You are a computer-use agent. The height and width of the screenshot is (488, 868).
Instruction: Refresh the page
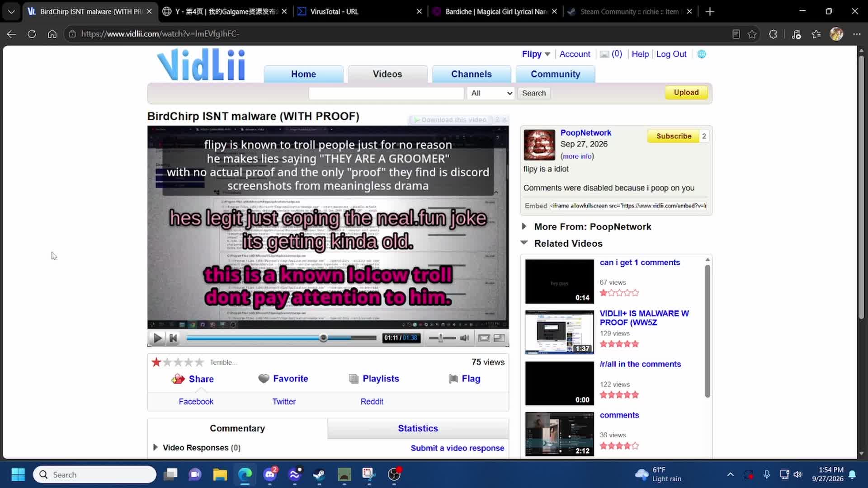(x=32, y=34)
